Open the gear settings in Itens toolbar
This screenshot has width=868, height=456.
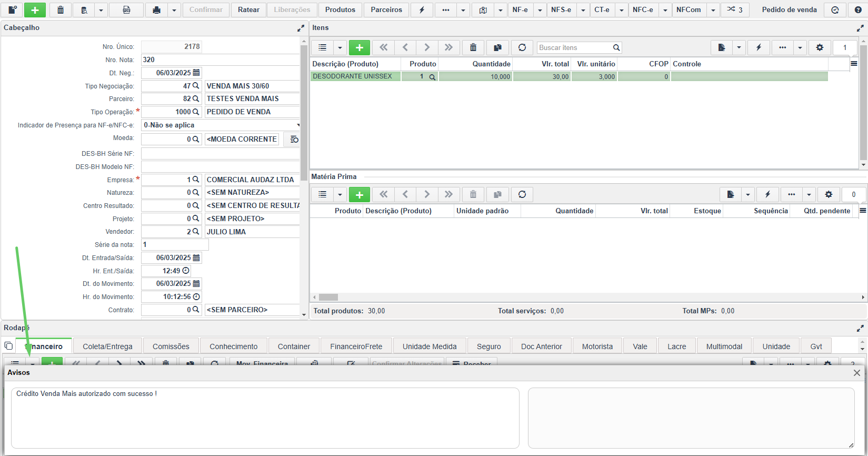pos(820,47)
